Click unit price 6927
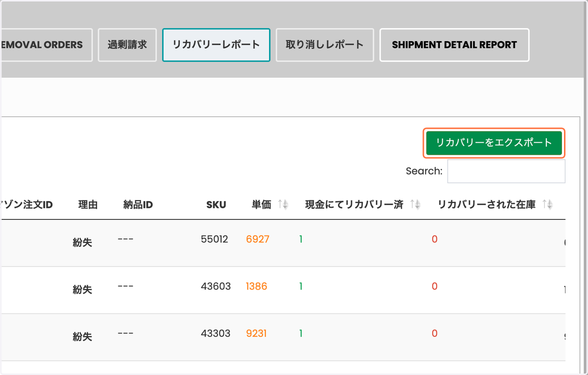588x375 pixels. point(258,239)
